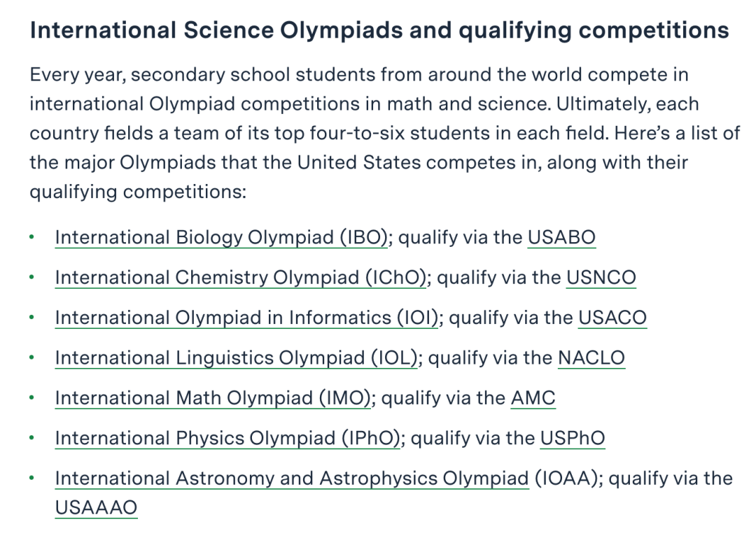Click the green bullet beside the Biology Olympiad

click(x=31, y=237)
